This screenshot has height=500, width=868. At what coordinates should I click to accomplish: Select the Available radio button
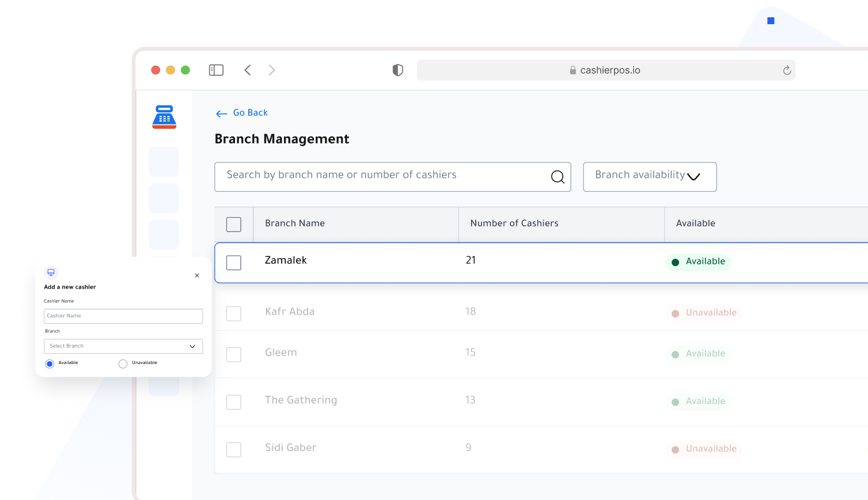tap(50, 364)
